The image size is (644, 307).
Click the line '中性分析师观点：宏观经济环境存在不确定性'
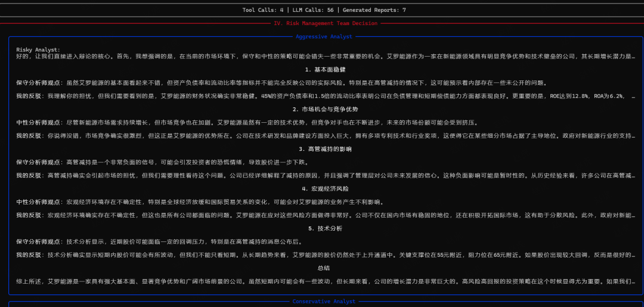pos(200,202)
